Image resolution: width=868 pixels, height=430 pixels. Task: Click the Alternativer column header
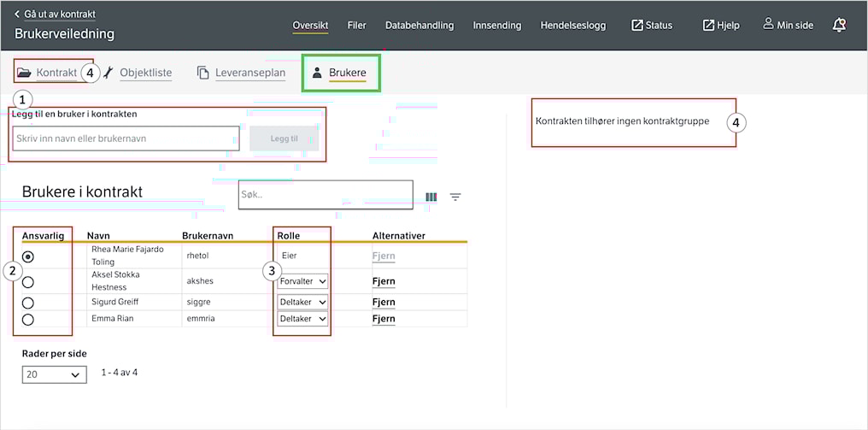[x=399, y=235]
